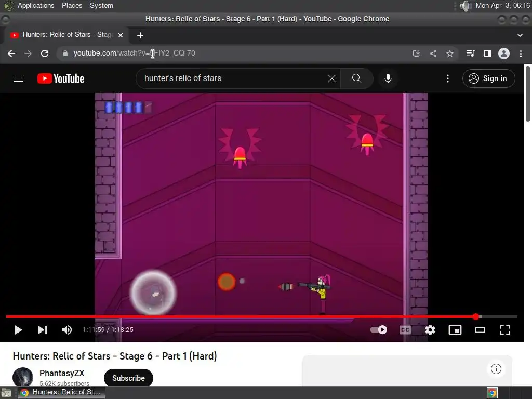Close the Hunters: Relic of Stars tab

click(121, 35)
